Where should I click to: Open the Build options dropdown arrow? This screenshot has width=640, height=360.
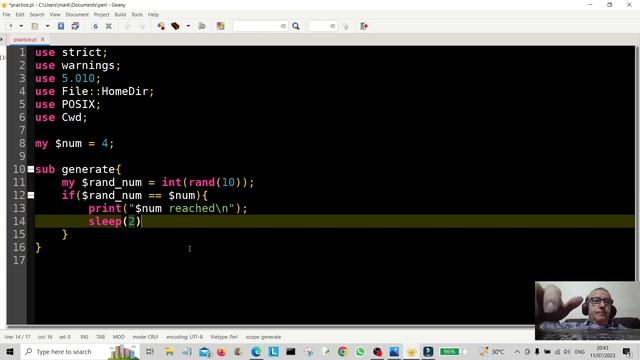(188, 26)
